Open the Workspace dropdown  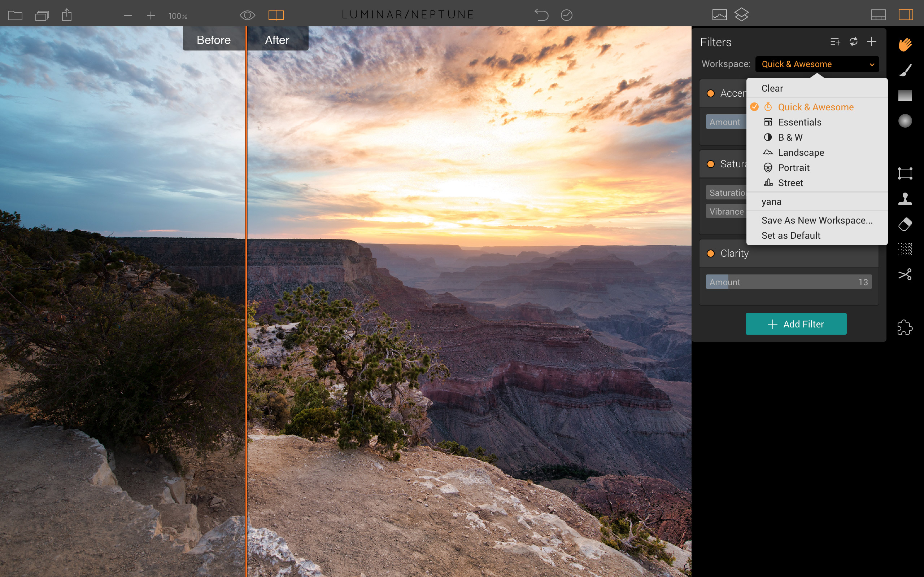tap(817, 64)
